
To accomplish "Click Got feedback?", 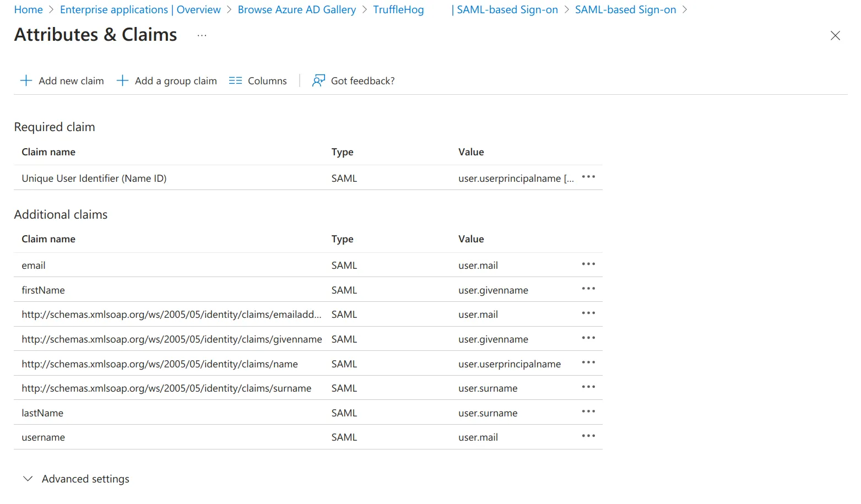I will 353,81.
